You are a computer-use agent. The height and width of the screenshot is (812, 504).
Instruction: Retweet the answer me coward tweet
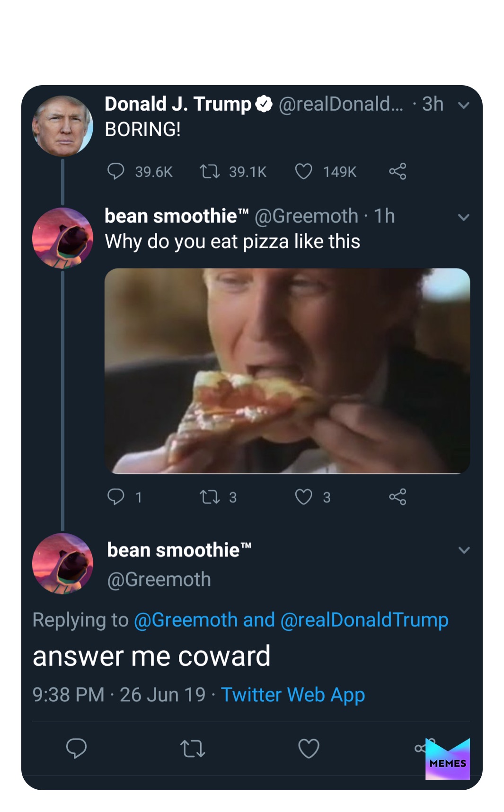click(x=193, y=749)
